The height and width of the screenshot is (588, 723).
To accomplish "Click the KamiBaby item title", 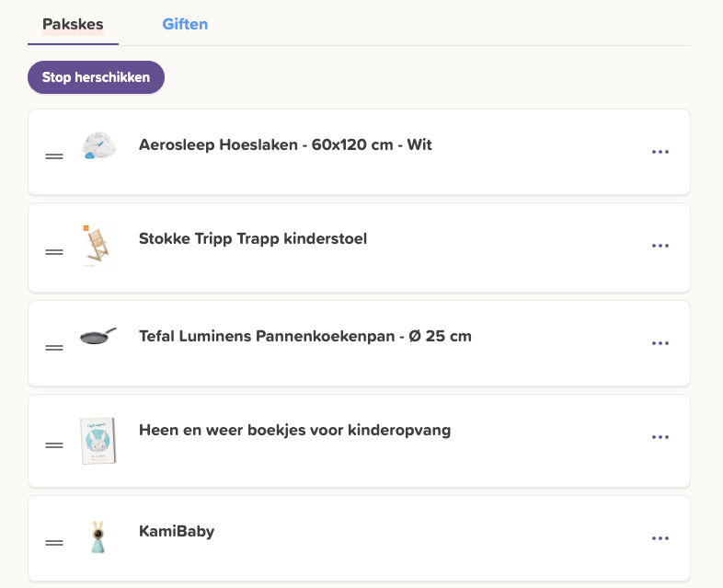I will tap(177, 531).
